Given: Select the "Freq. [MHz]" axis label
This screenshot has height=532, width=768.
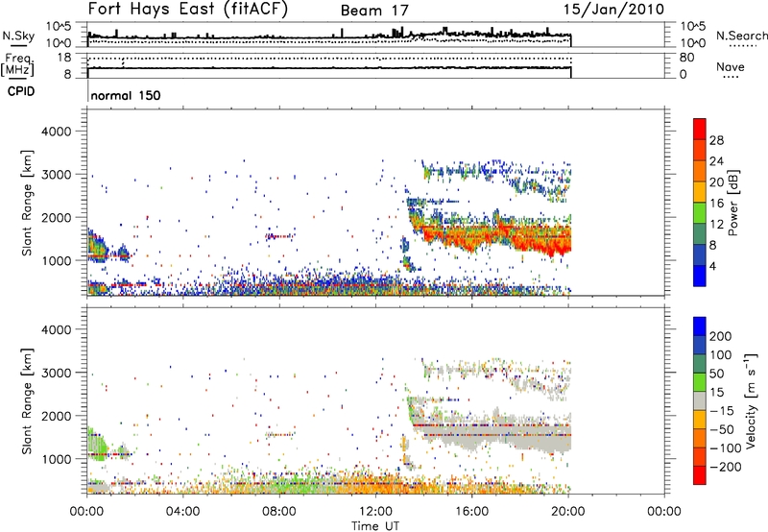Looking at the screenshot, I should (x=17, y=65).
